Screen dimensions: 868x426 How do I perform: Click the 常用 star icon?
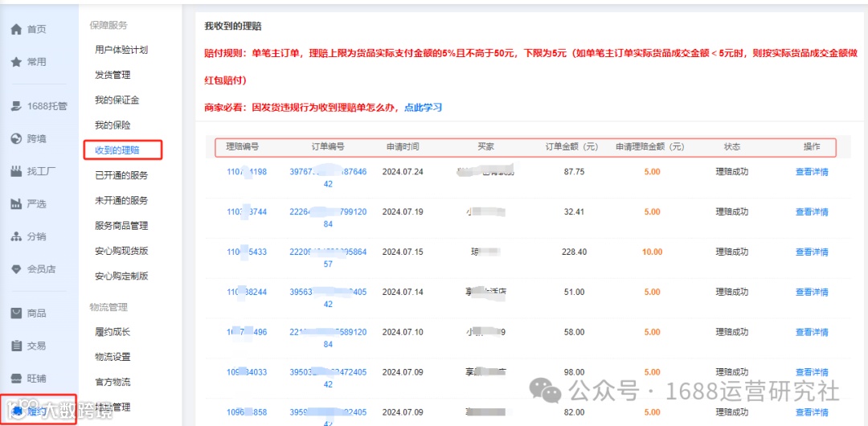(17, 62)
